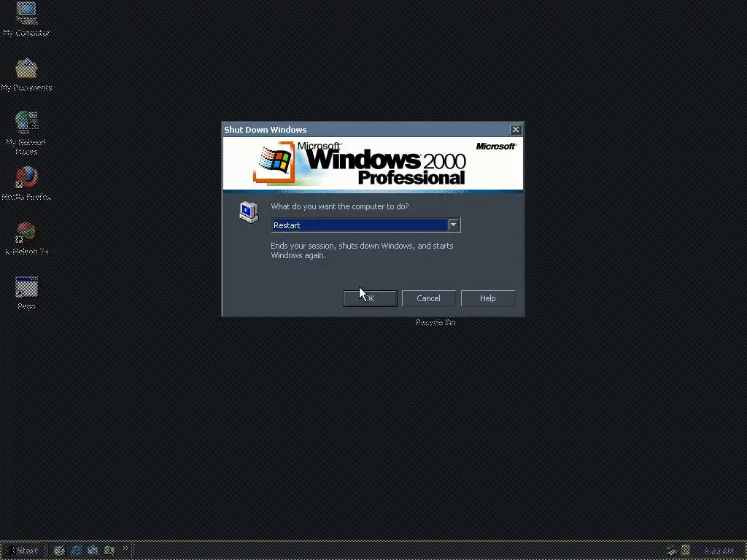Expand Quick Launch overflow chevron
The width and height of the screenshot is (747, 560).
click(x=125, y=548)
